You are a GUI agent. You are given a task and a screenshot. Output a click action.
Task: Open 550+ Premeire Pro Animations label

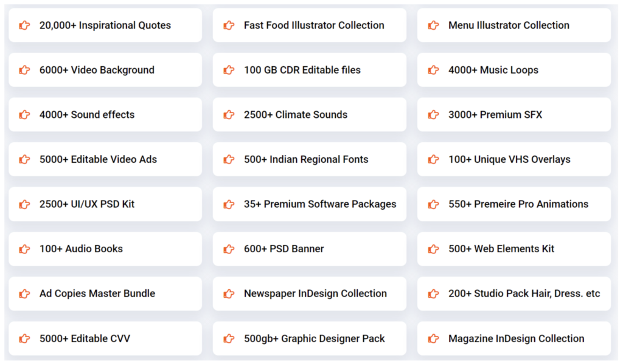[x=518, y=204]
